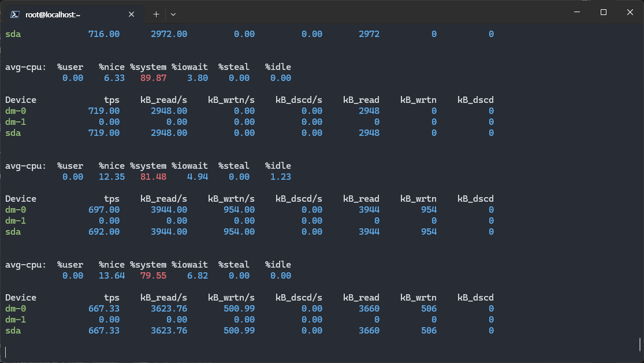
Task: Click the 6.82 %iowait value
Action: tap(198, 276)
